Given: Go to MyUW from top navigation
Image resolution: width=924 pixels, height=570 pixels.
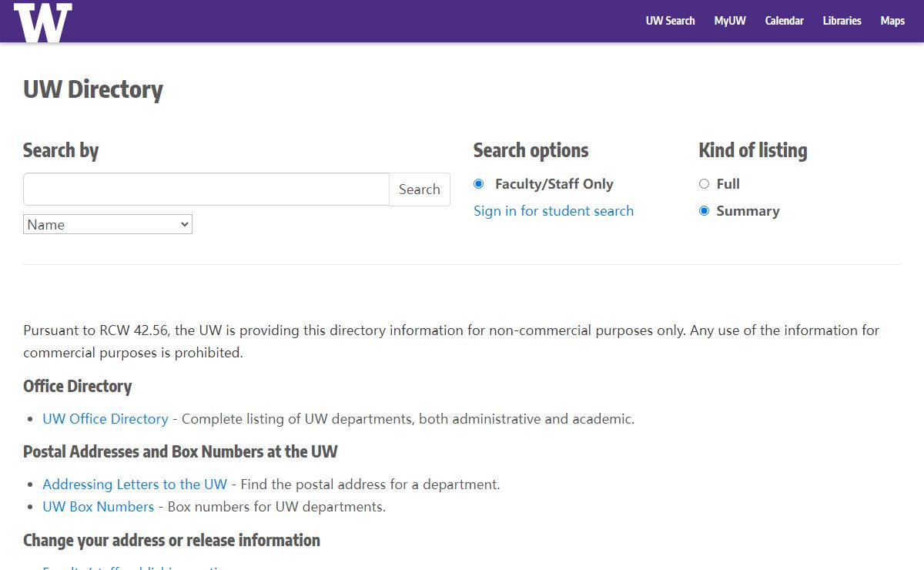Looking at the screenshot, I should [x=730, y=21].
